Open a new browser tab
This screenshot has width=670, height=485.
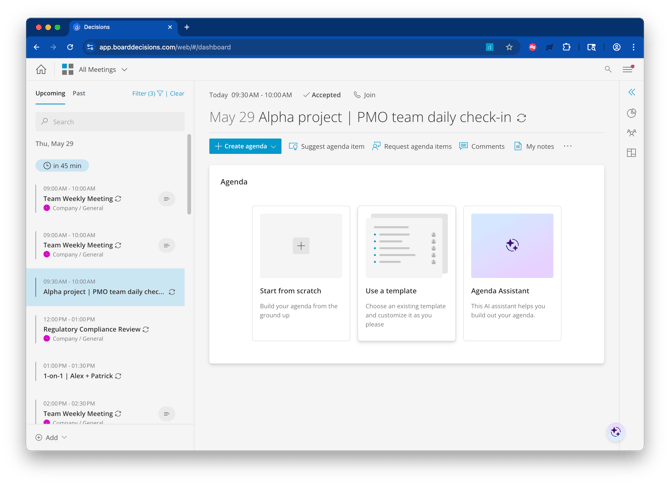187,27
